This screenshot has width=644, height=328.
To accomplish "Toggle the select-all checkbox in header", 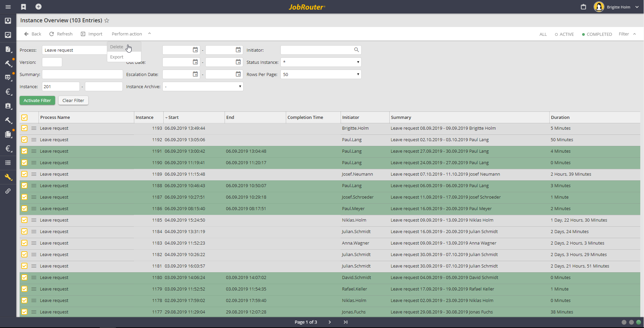I will coord(24,118).
